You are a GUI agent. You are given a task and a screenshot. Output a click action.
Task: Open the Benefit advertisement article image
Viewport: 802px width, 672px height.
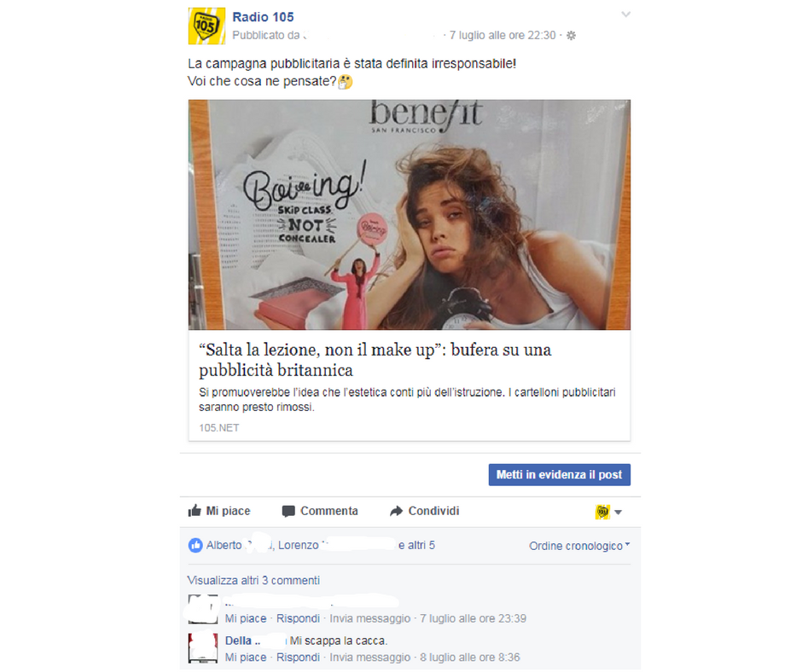click(x=410, y=215)
